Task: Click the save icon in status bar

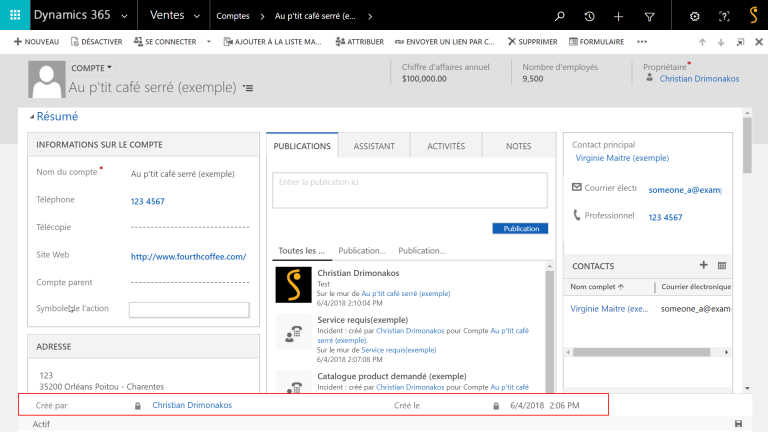Action: pyautogui.click(x=738, y=424)
